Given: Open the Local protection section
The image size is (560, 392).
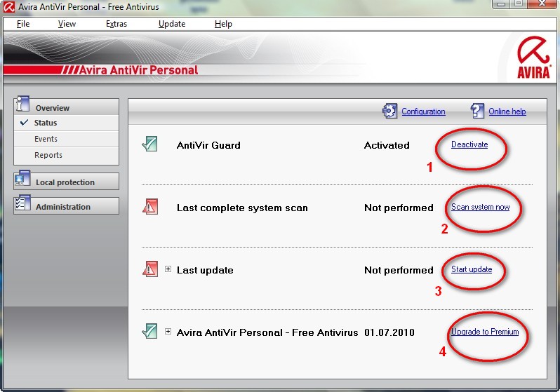Looking at the screenshot, I should [67, 182].
